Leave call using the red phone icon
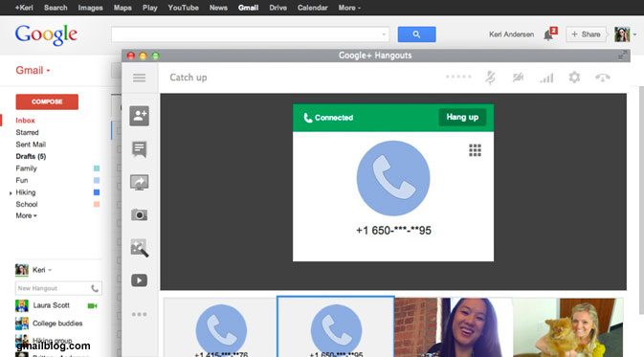The width and height of the screenshot is (644, 357). (x=603, y=78)
